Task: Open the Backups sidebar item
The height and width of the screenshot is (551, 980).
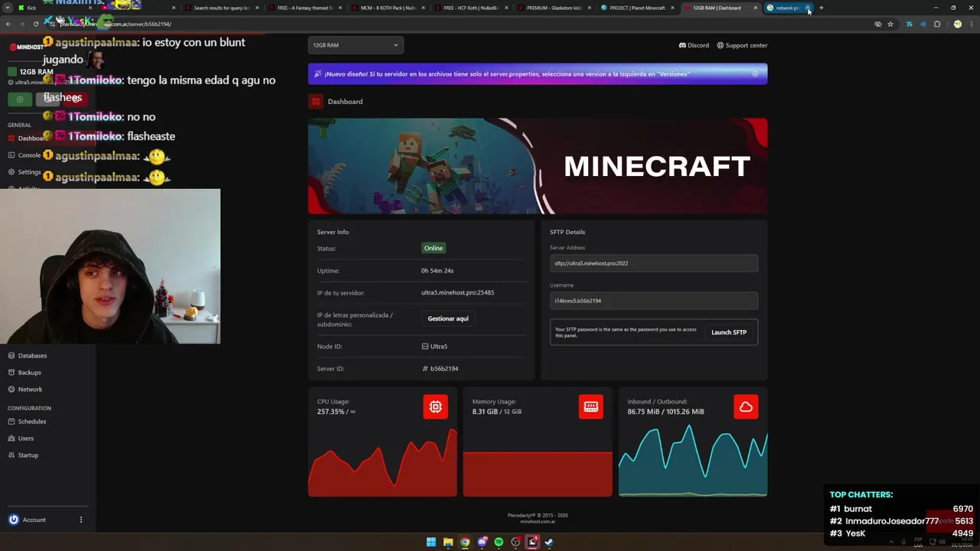Action: [25, 373]
